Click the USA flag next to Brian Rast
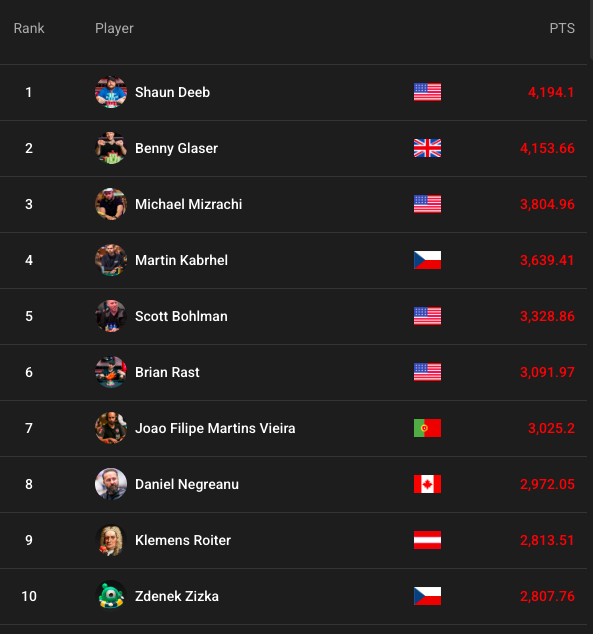The height and width of the screenshot is (634, 593). 427,372
